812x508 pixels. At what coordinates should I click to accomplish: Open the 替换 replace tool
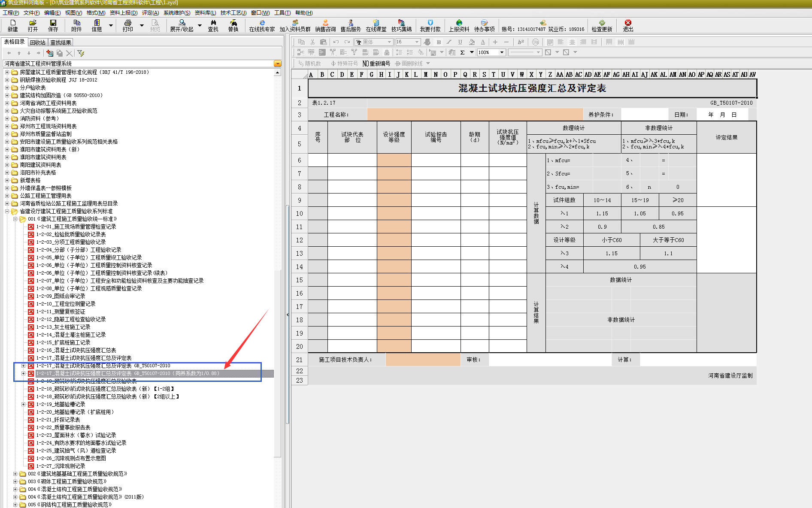point(233,26)
